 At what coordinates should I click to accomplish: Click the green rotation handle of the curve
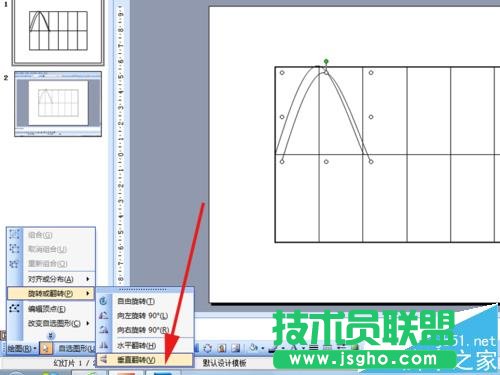coord(326,61)
